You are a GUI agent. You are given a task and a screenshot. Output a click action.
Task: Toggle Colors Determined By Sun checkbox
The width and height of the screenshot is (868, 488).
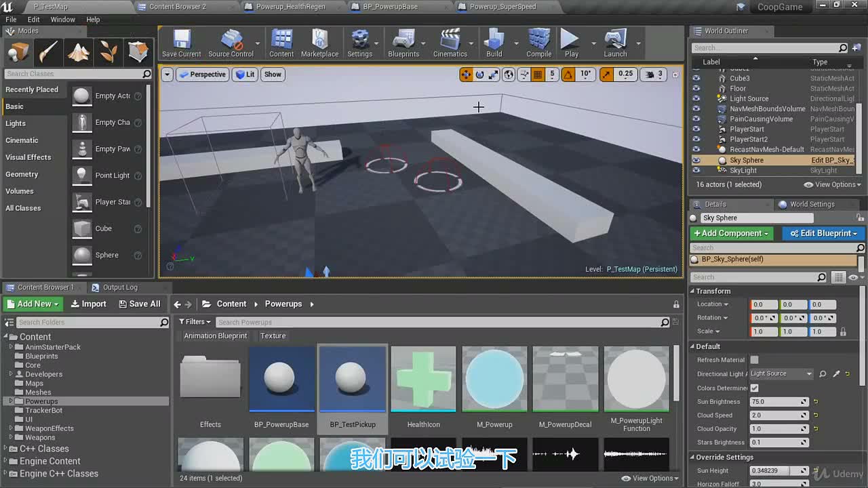pyautogui.click(x=754, y=388)
